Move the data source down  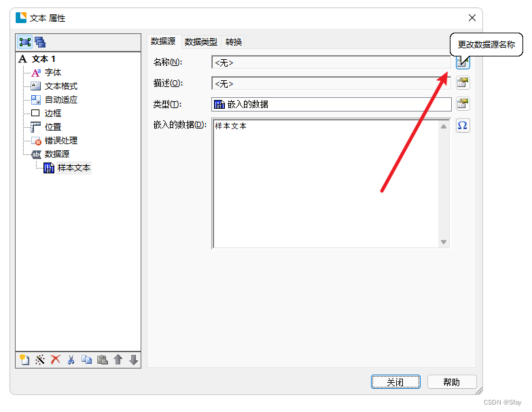(x=134, y=360)
